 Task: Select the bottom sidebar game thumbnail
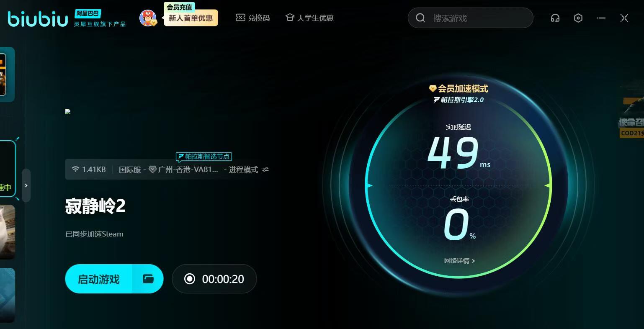pyautogui.click(x=8, y=295)
